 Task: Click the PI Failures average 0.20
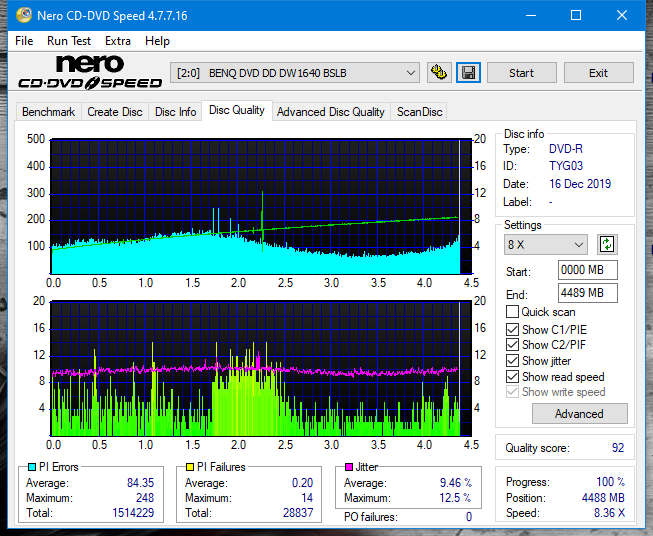302,483
